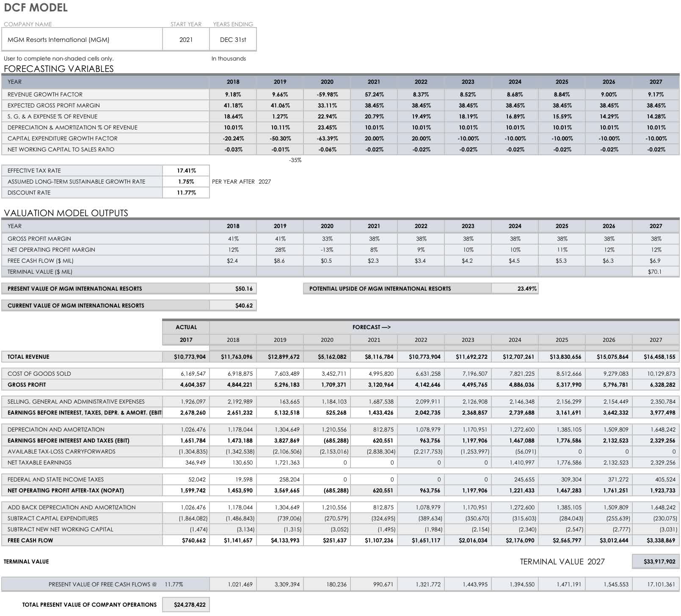Select 2027 present value 17,101,361
The height and width of the screenshot is (616, 681).
point(656,584)
